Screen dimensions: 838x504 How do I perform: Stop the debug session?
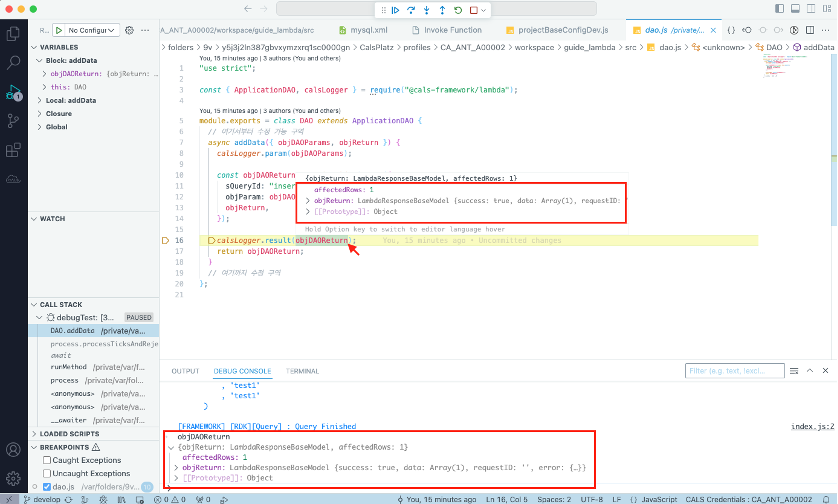click(x=474, y=10)
